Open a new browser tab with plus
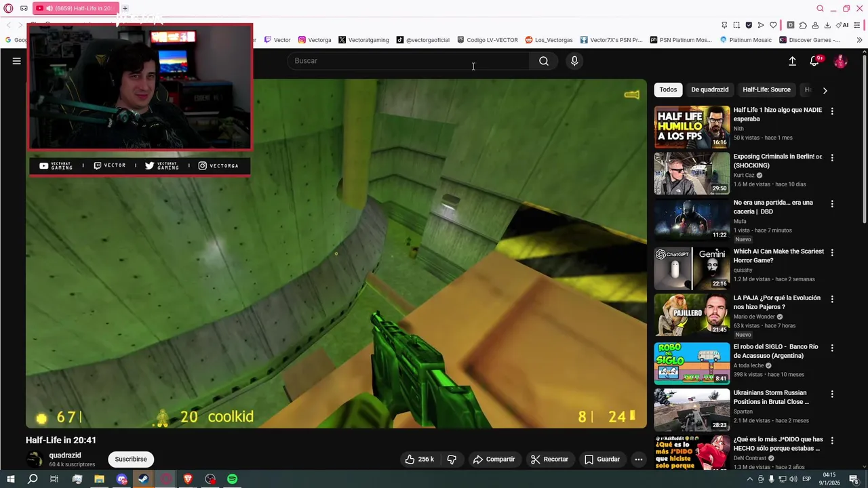Viewport: 868px width, 488px height. click(x=125, y=8)
